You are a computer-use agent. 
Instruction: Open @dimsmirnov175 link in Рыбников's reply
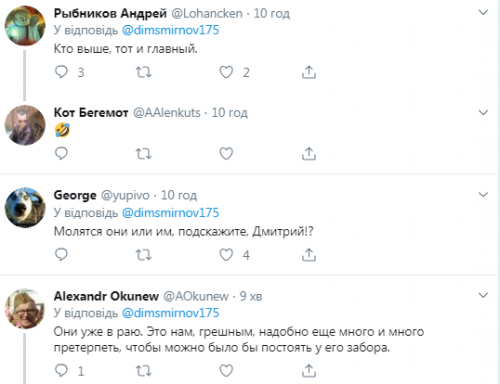tap(170, 30)
